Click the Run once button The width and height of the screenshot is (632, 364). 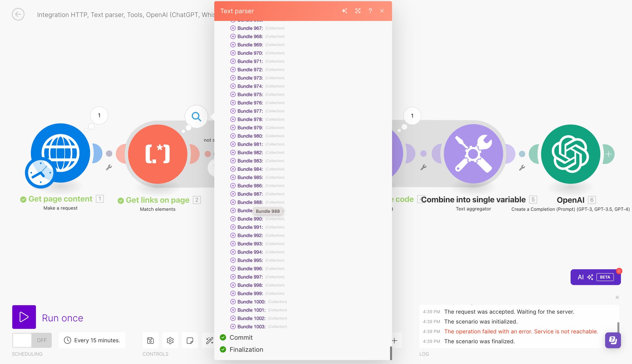pos(24,317)
